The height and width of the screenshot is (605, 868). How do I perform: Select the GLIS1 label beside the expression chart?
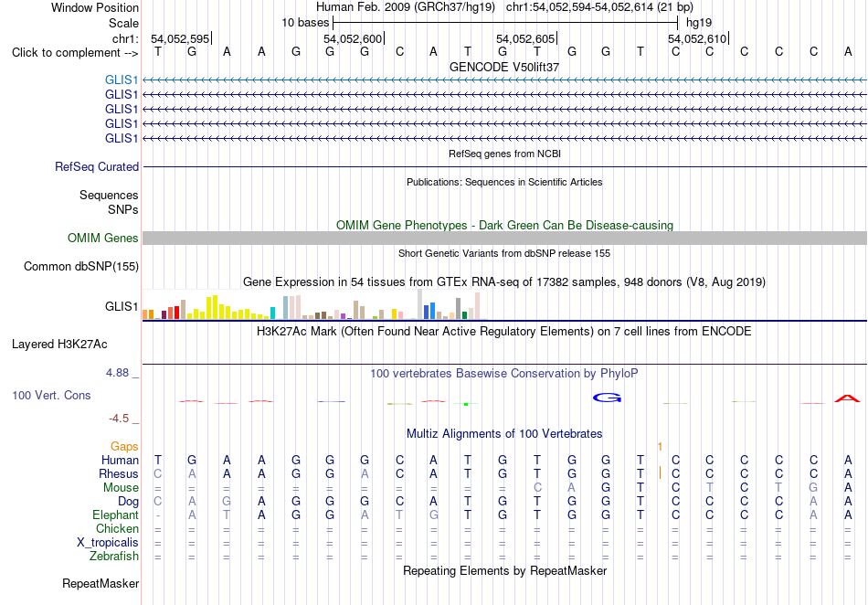tap(122, 306)
